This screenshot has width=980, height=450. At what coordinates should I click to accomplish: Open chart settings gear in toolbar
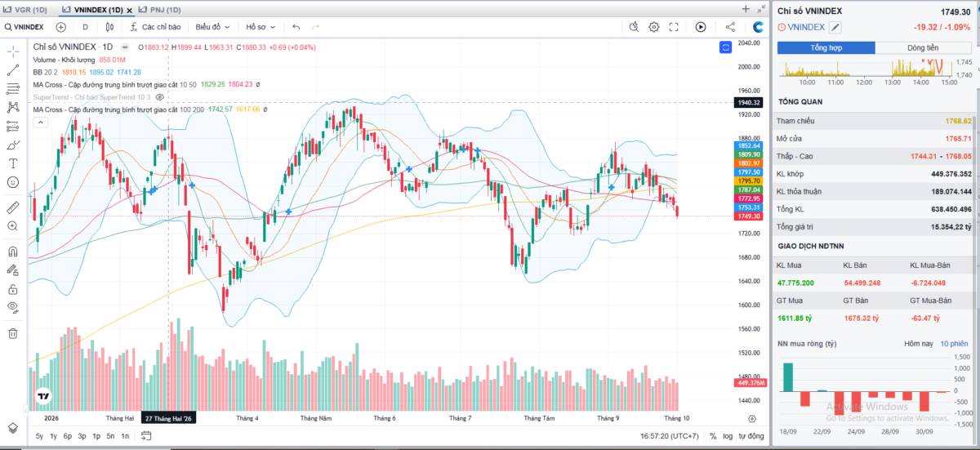point(654,27)
